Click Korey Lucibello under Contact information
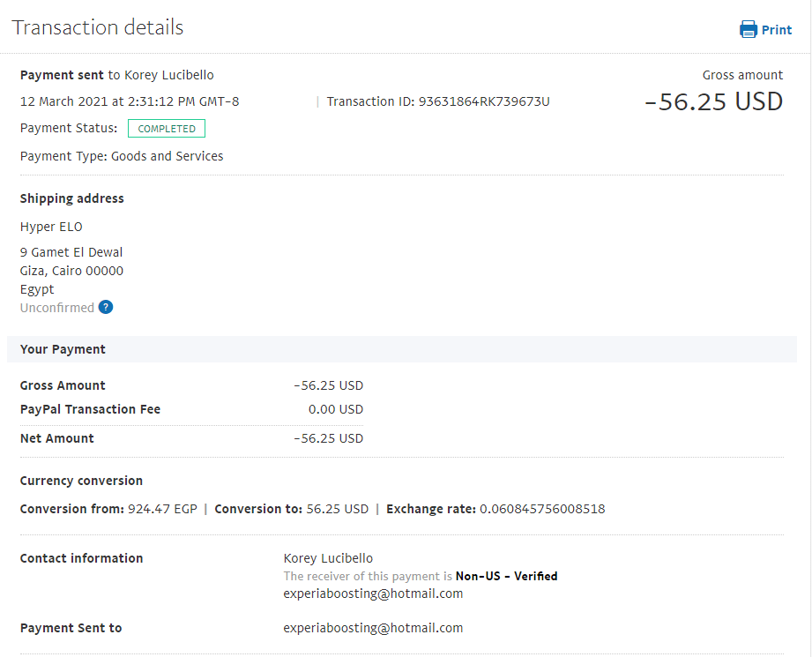This screenshot has width=812, height=657. click(328, 558)
